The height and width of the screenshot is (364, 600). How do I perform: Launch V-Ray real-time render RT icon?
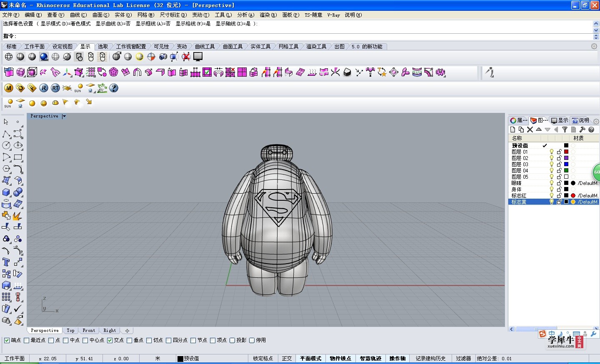click(55, 88)
